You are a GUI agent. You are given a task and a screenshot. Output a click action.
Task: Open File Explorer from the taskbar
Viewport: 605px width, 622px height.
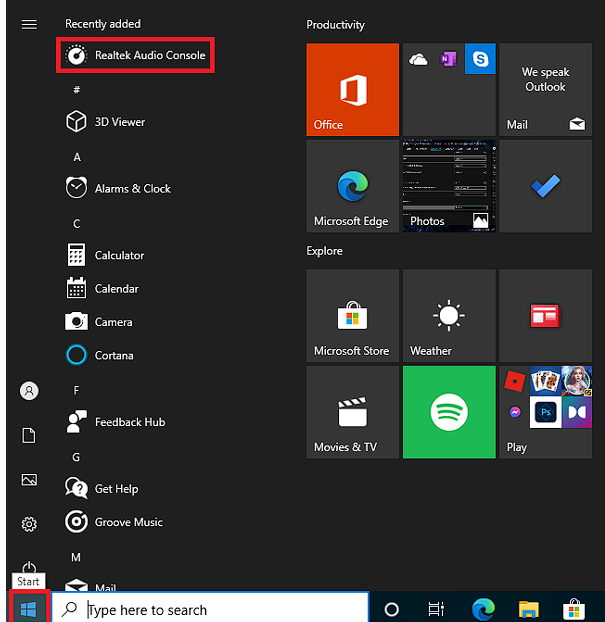[x=528, y=609]
